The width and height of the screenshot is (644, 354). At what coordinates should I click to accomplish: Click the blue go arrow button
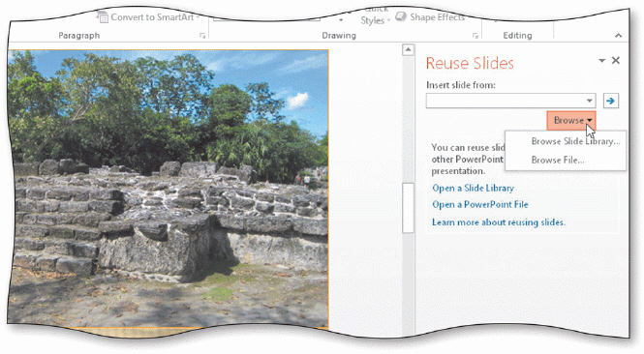611,101
